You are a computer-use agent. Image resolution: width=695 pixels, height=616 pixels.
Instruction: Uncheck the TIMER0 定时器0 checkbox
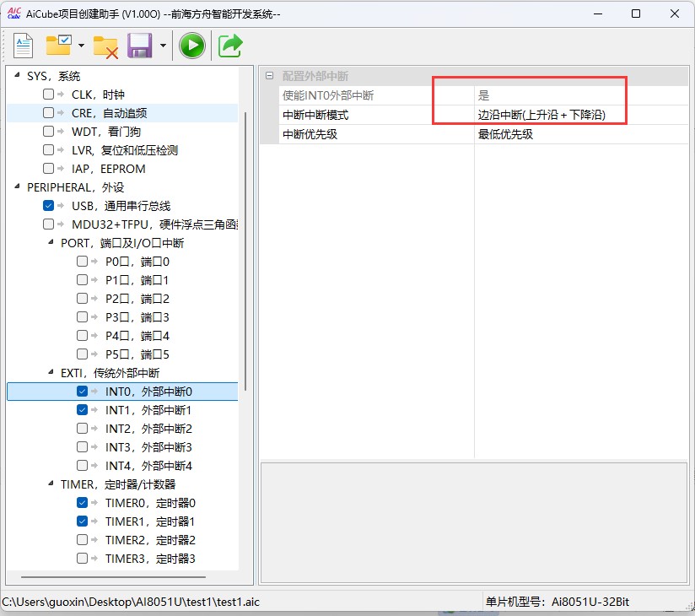click(x=82, y=502)
